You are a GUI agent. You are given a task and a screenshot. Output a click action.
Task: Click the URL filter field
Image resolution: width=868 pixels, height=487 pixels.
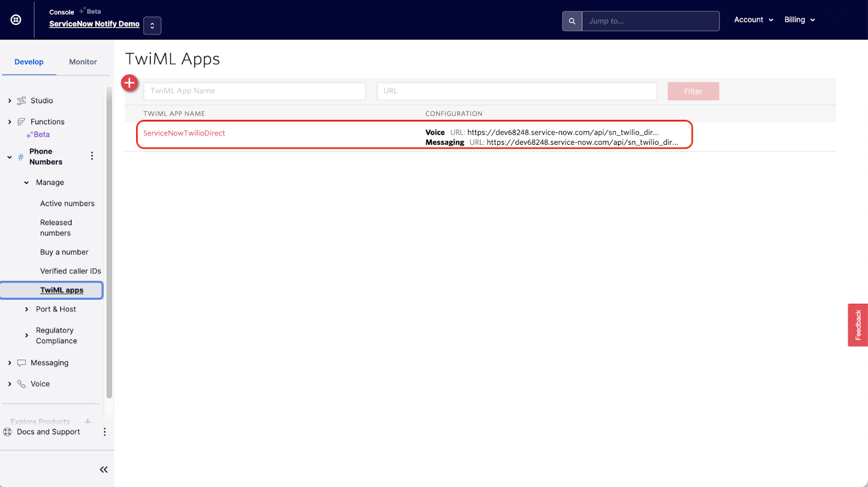click(517, 91)
